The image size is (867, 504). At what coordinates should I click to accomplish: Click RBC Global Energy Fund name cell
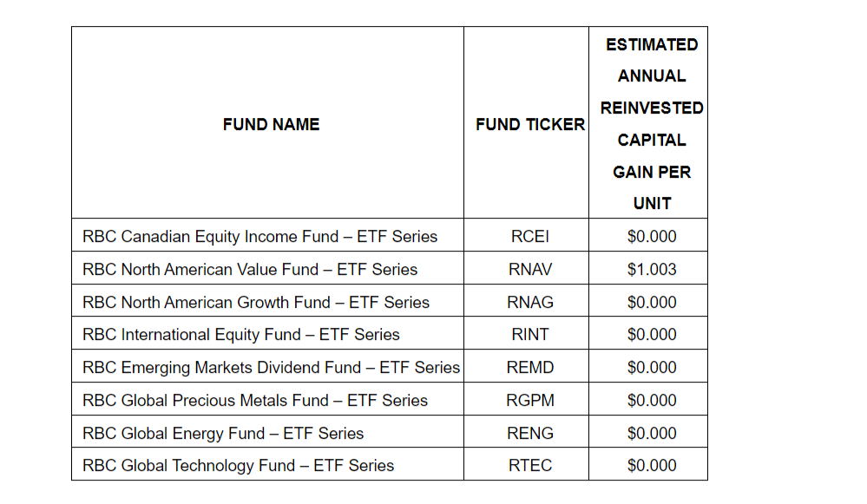[x=223, y=433]
